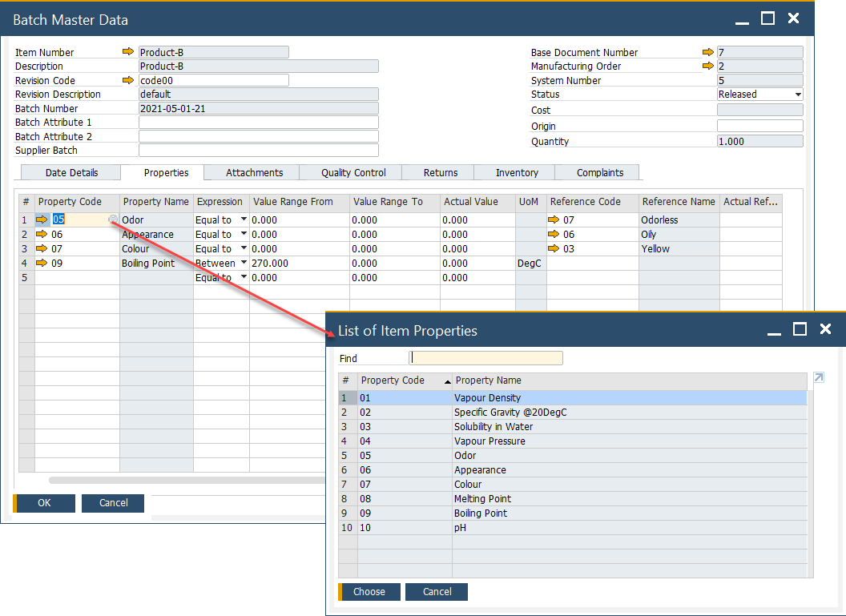Expand the Expression dropdown for Odor row
Viewport: 846px width, 616px height.
tap(244, 220)
